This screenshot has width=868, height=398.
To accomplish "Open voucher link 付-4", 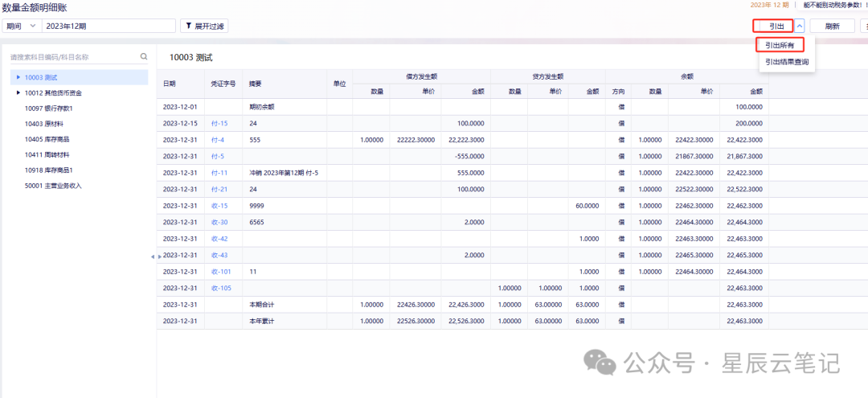I will pos(218,140).
